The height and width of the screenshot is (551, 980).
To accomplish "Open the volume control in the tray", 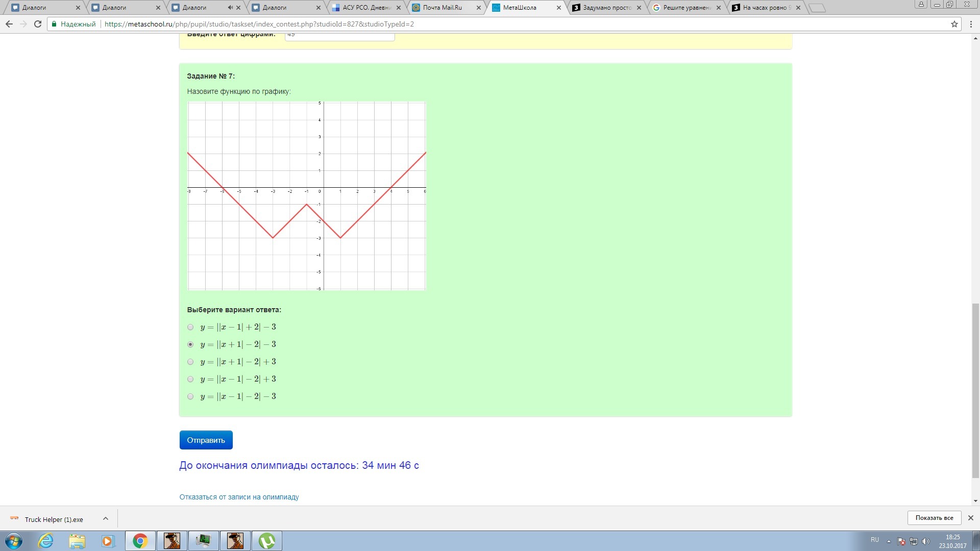I will (926, 540).
